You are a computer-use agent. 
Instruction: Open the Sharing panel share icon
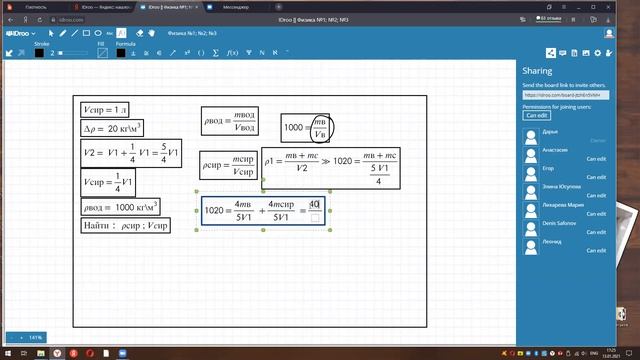pyautogui.click(x=551, y=53)
